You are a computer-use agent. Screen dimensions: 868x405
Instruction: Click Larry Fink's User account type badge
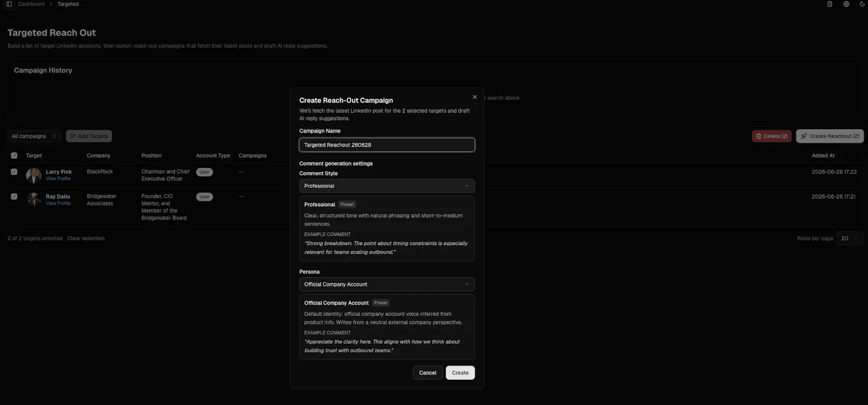coord(205,172)
